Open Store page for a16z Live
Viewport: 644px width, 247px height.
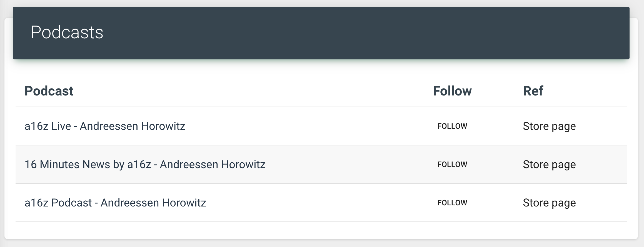pos(549,127)
